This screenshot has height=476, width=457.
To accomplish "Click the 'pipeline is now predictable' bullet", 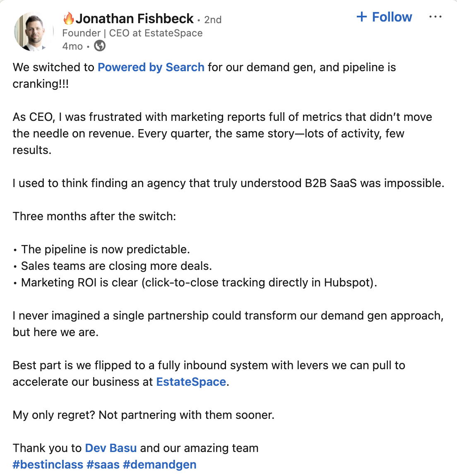I will 105,249.
